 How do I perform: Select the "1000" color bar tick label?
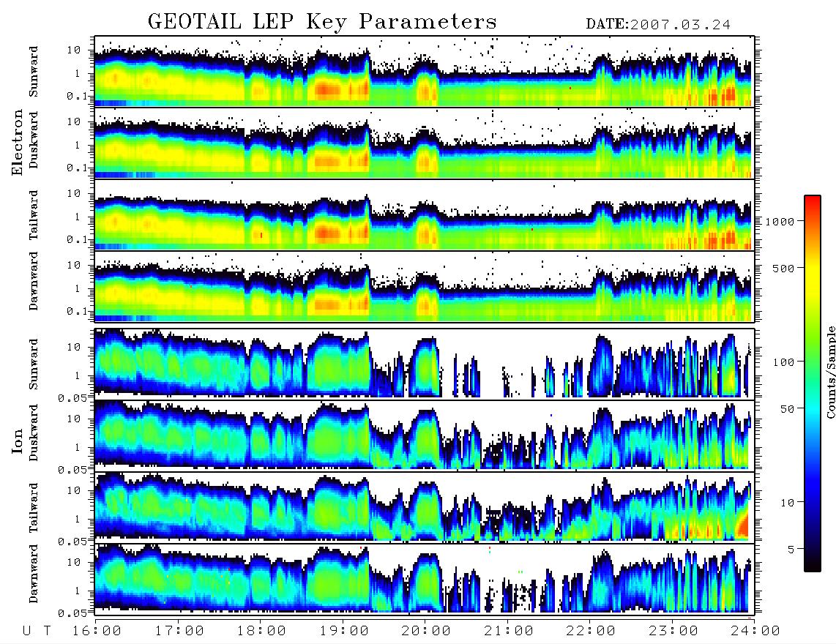click(x=780, y=222)
